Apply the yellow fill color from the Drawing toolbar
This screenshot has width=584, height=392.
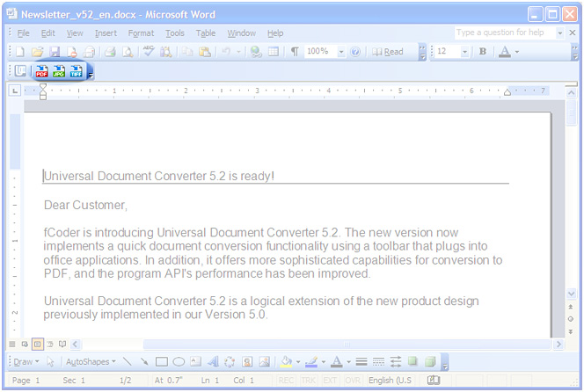pos(286,361)
